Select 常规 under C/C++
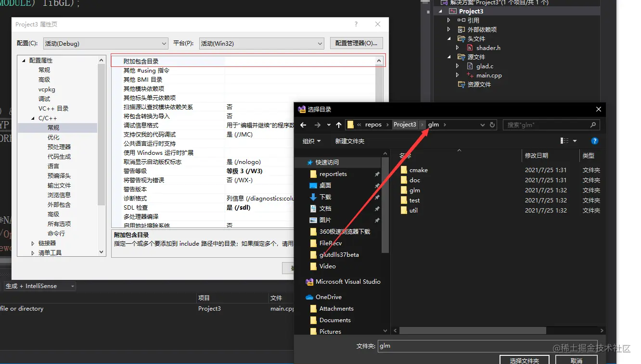 pos(53,127)
